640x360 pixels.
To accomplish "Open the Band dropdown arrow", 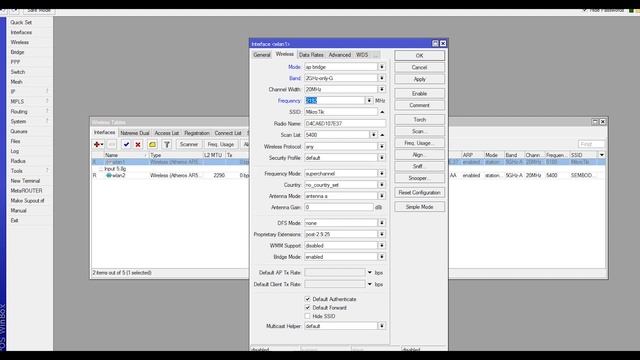I will [x=382, y=78].
